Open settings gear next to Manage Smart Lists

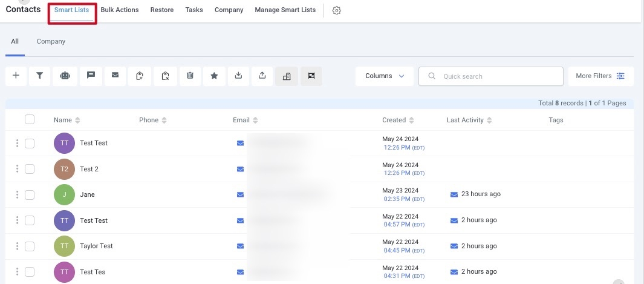(x=337, y=10)
